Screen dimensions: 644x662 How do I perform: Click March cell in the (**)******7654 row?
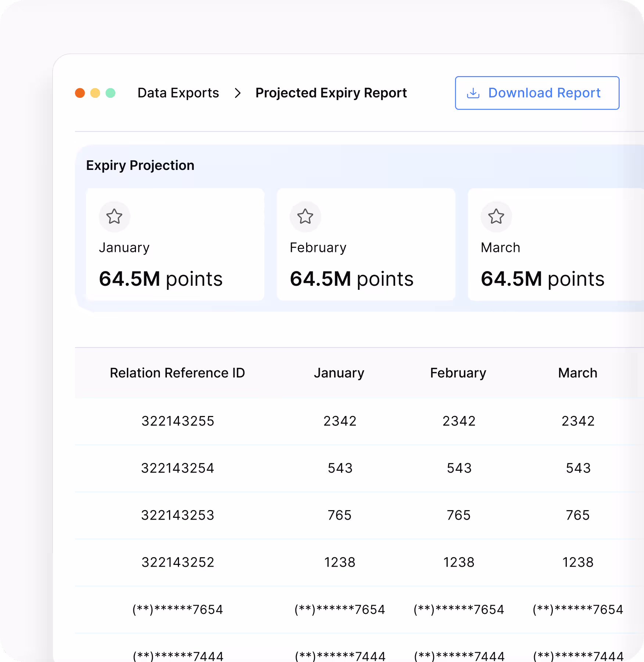[x=578, y=609]
